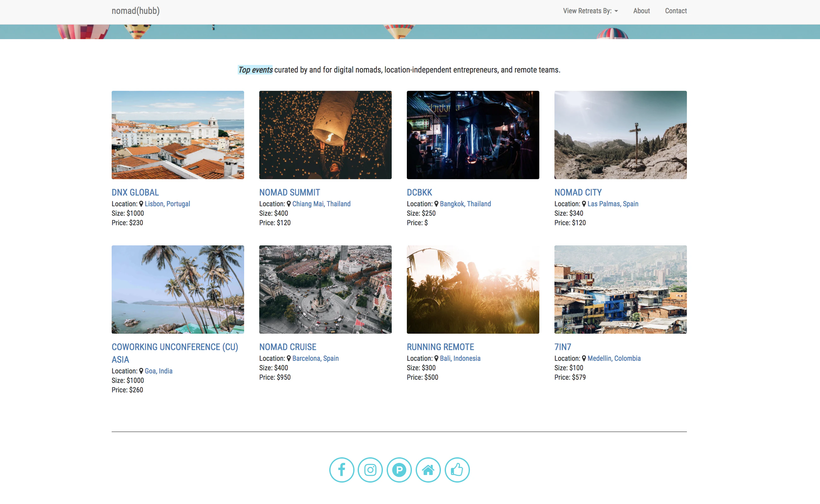The width and height of the screenshot is (820, 504).
Task: Open the RUNNING REMOTE event title
Action: pos(440,347)
